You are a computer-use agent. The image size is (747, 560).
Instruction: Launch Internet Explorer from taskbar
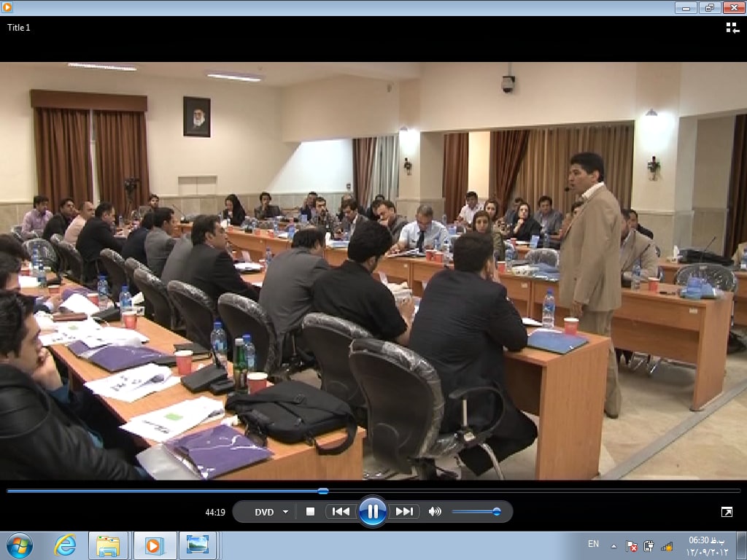click(64, 545)
